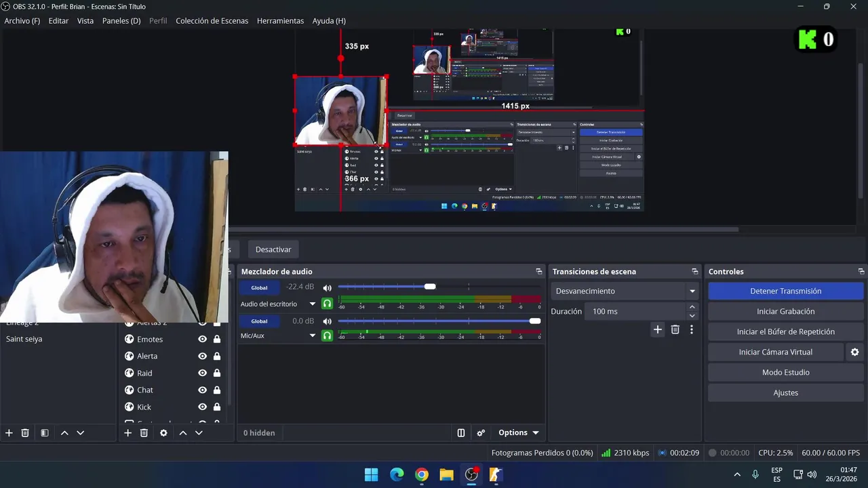Pop out the Controles dock
This screenshot has height=488, width=868.
coord(861,271)
